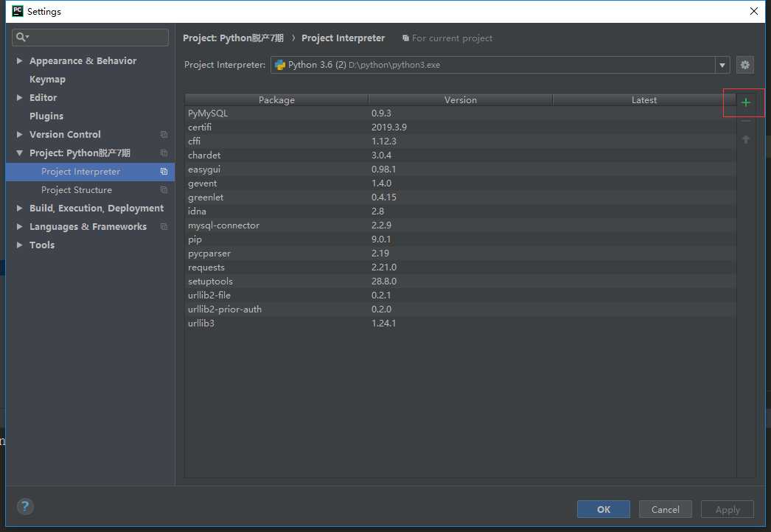The height and width of the screenshot is (532, 771).
Task: Expand the Editor section
Action: pyautogui.click(x=19, y=97)
